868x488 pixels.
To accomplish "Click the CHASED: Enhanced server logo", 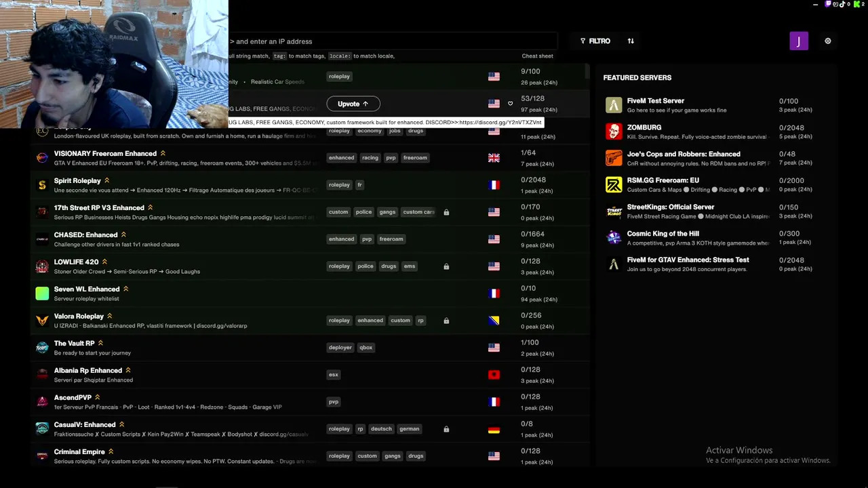I will (42, 239).
